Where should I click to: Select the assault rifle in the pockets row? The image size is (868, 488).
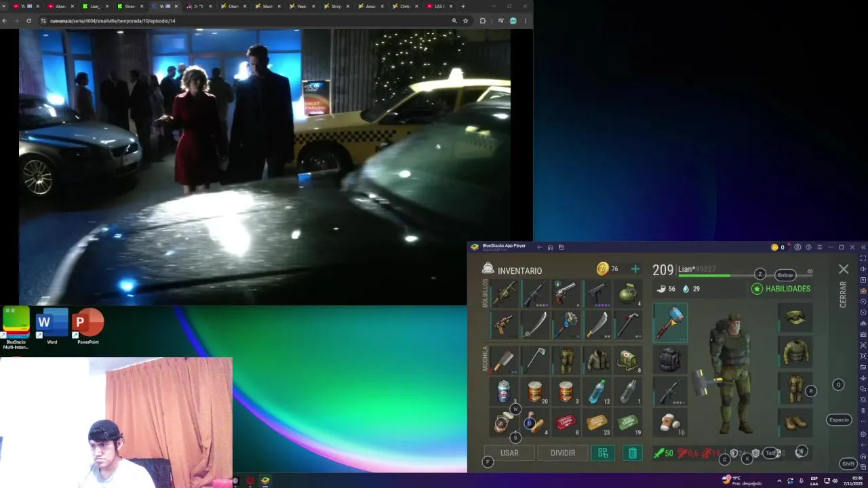pyautogui.click(x=535, y=294)
